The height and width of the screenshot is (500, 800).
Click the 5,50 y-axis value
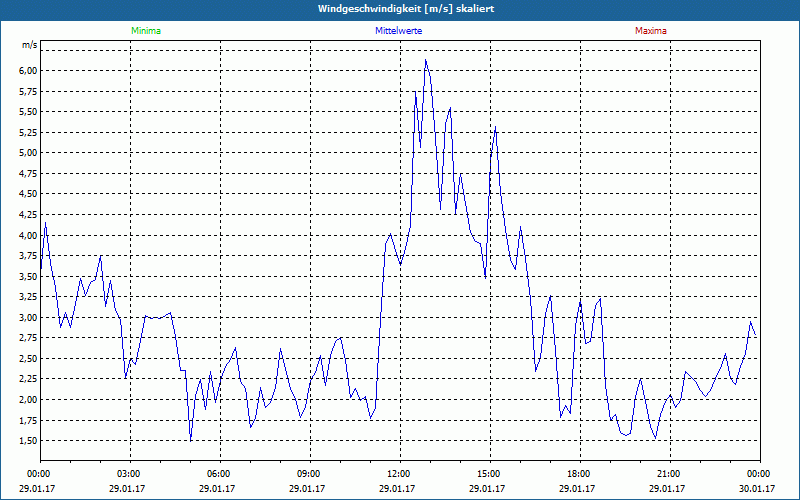pyautogui.click(x=29, y=112)
